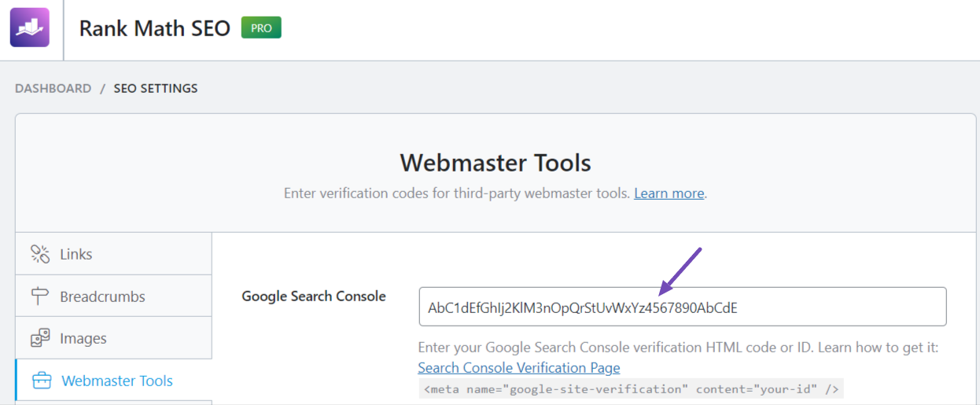Open the Learn more link

click(669, 193)
